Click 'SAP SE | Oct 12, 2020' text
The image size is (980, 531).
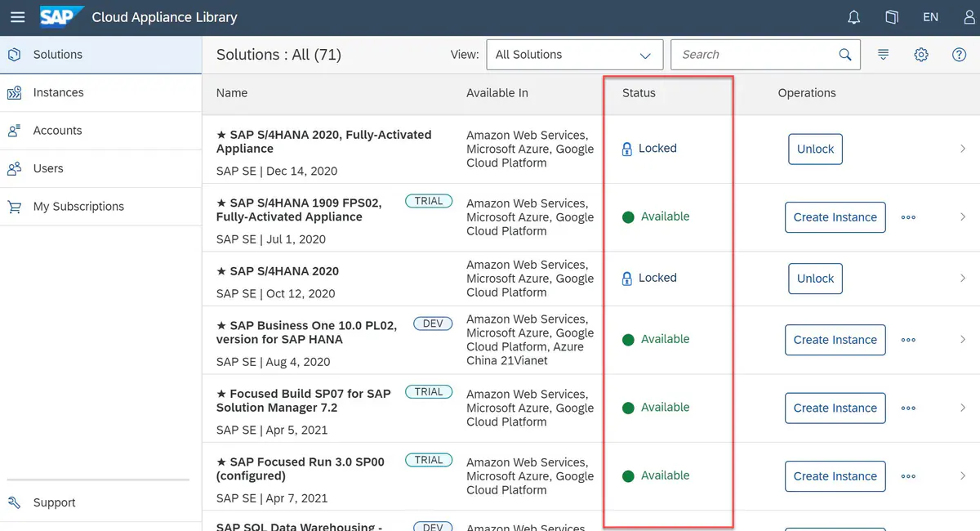click(x=275, y=293)
